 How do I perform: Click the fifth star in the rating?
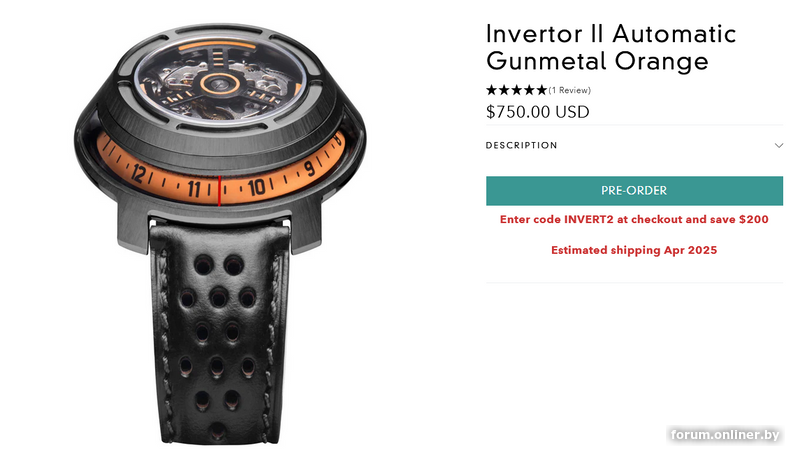pyautogui.click(x=542, y=90)
